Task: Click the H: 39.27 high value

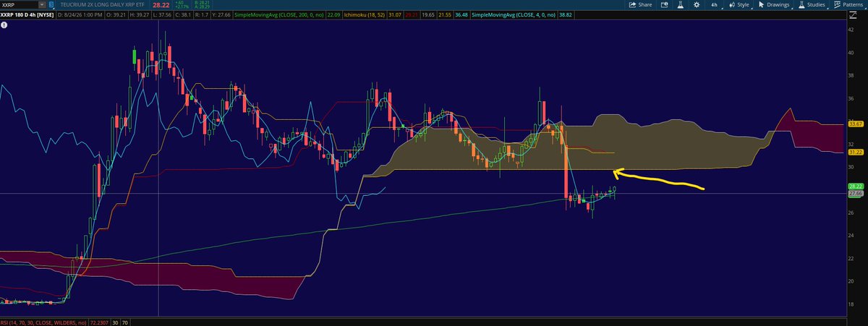Action: [140, 14]
